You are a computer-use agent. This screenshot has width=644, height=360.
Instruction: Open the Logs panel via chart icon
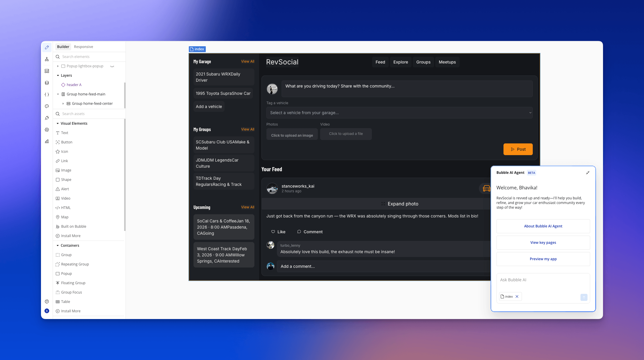pyautogui.click(x=47, y=141)
